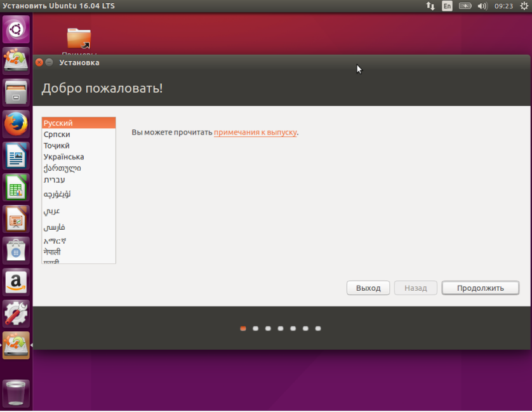Open the Ubuntu Dash search launcher
Image resolution: width=532 pixels, height=412 pixels.
[x=16, y=29]
